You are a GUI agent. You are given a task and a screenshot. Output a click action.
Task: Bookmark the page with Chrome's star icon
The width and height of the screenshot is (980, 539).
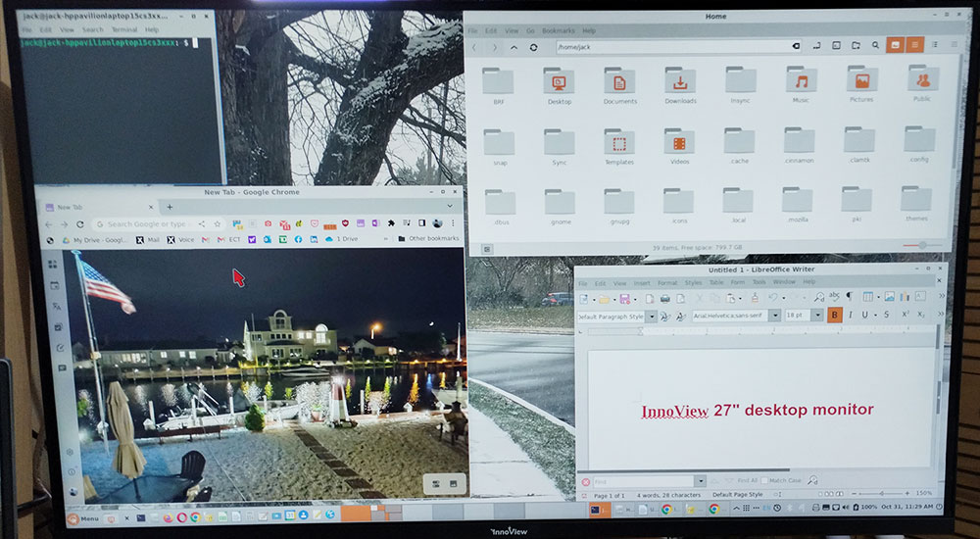tap(218, 224)
